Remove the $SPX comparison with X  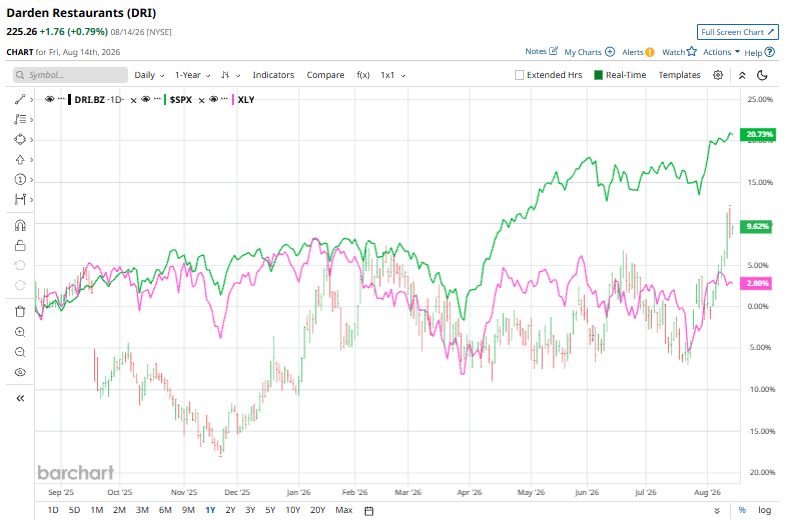point(201,100)
